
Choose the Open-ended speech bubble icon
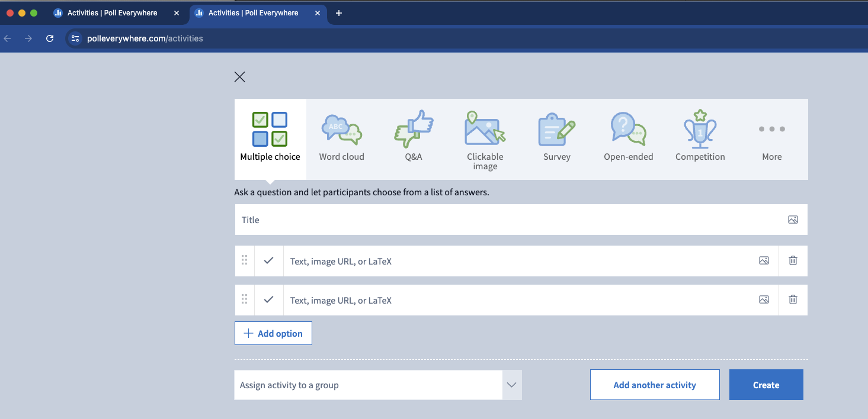(x=628, y=129)
